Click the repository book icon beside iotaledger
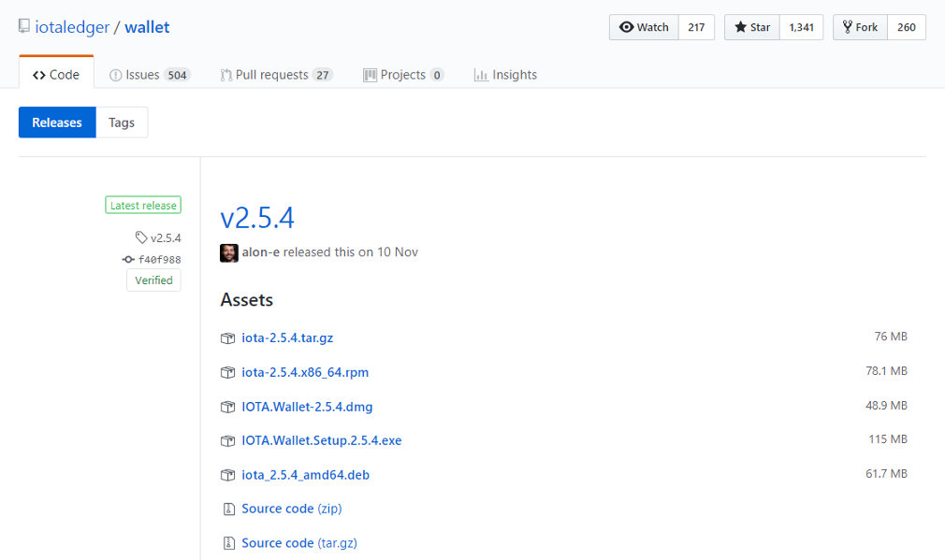Image resolution: width=945 pixels, height=560 pixels. (x=24, y=26)
